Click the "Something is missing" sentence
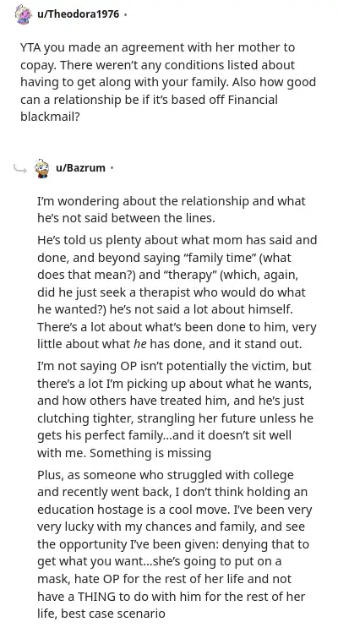 [150, 453]
